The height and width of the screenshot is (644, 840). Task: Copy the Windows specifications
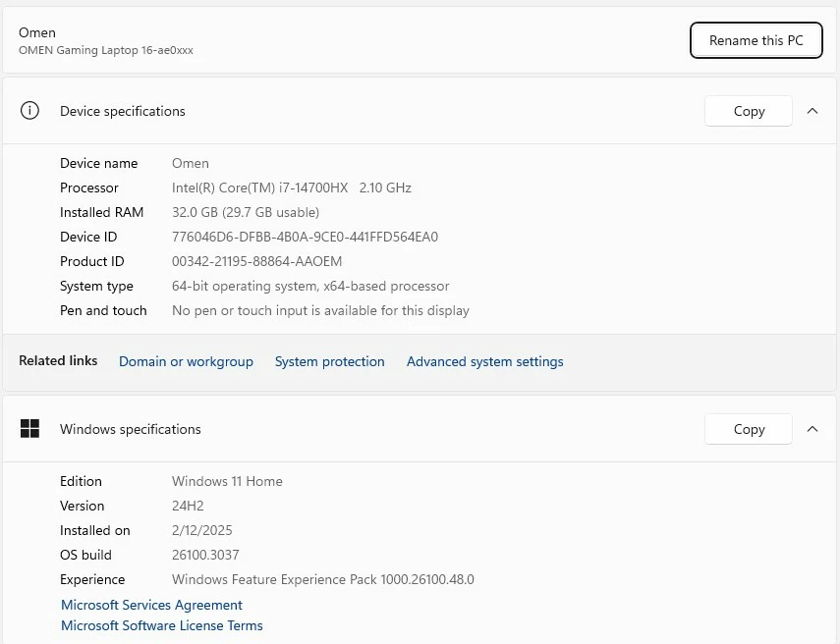coord(749,429)
